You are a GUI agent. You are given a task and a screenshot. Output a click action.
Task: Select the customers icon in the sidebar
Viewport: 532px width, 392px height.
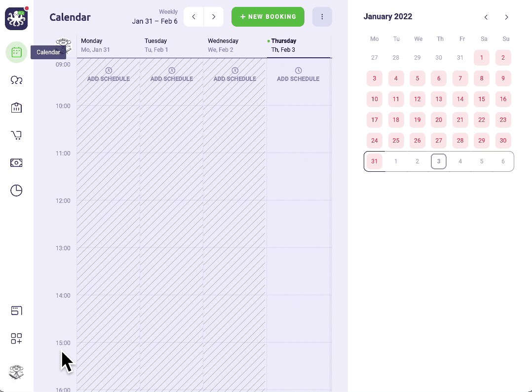tap(16, 80)
